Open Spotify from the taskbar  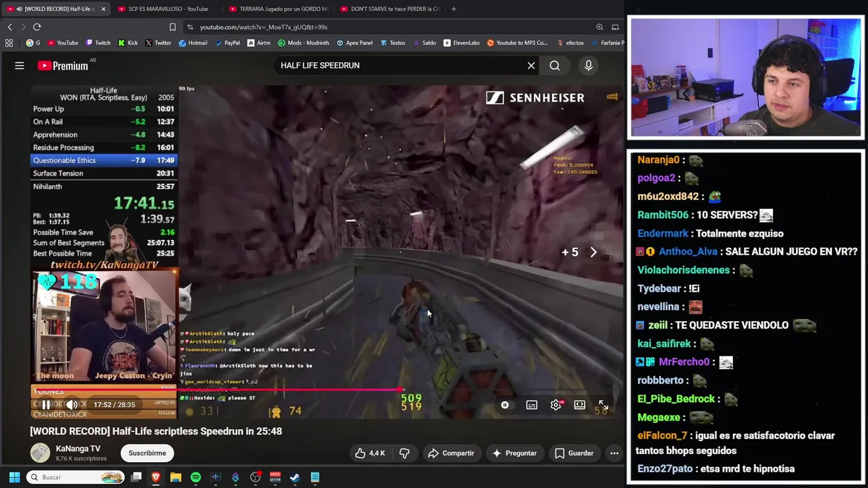[195, 477]
